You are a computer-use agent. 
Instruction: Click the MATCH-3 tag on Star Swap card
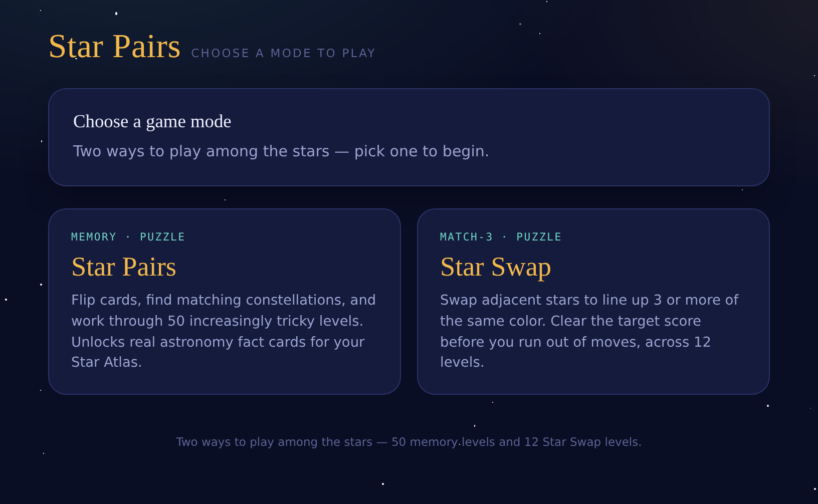[x=467, y=237]
